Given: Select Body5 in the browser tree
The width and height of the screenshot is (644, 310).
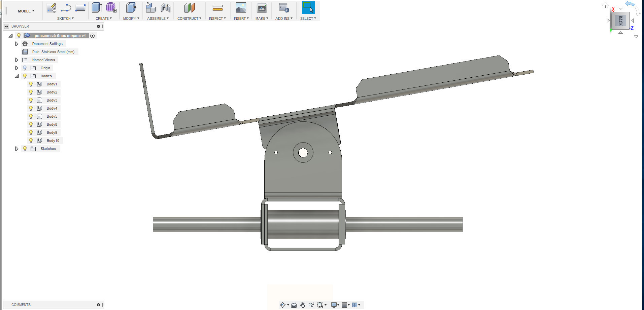Looking at the screenshot, I should coord(52,116).
